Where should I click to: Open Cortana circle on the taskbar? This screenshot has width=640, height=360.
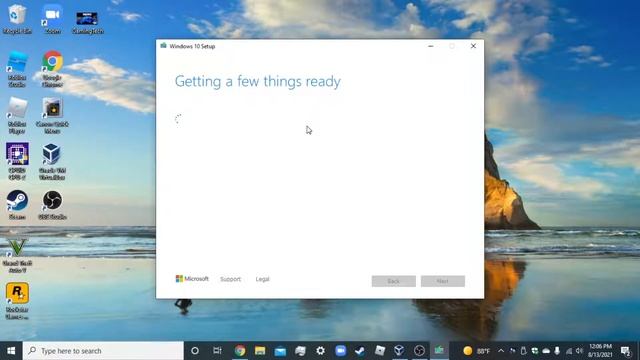point(195,351)
